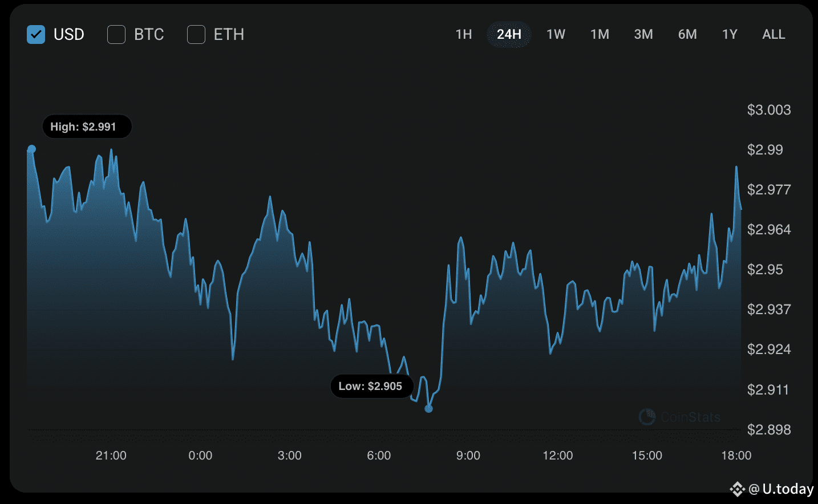Click the 15:00 time axis label

pyautogui.click(x=647, y=456)
